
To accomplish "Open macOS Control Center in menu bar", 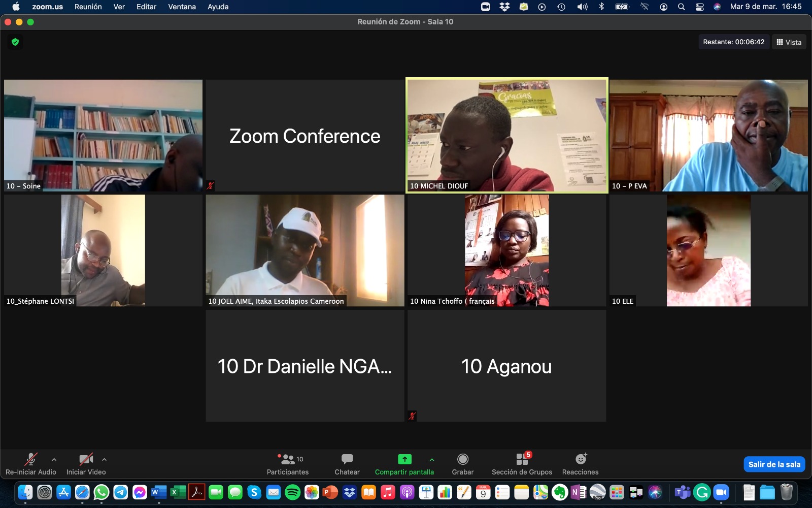I will (x=699, y=7).
